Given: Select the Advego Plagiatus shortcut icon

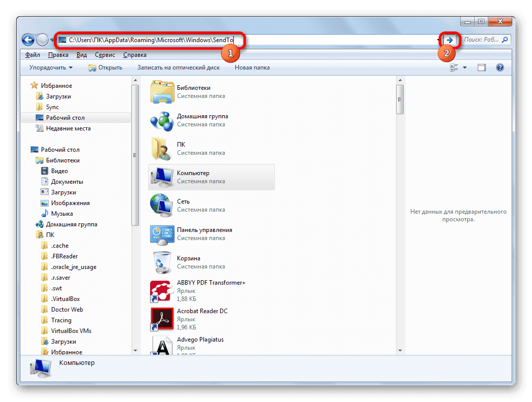Looking at the screenshot, I should [162, 346].
